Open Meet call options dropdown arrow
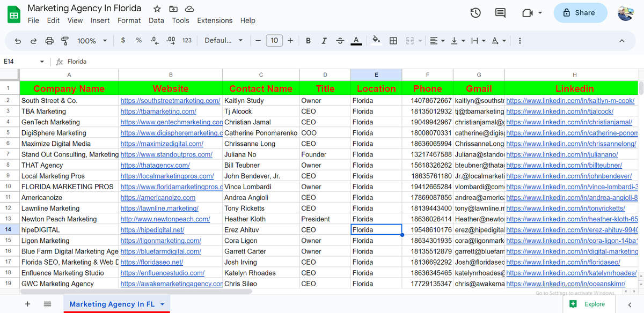The image size is (644, 313). click(540, 13)
